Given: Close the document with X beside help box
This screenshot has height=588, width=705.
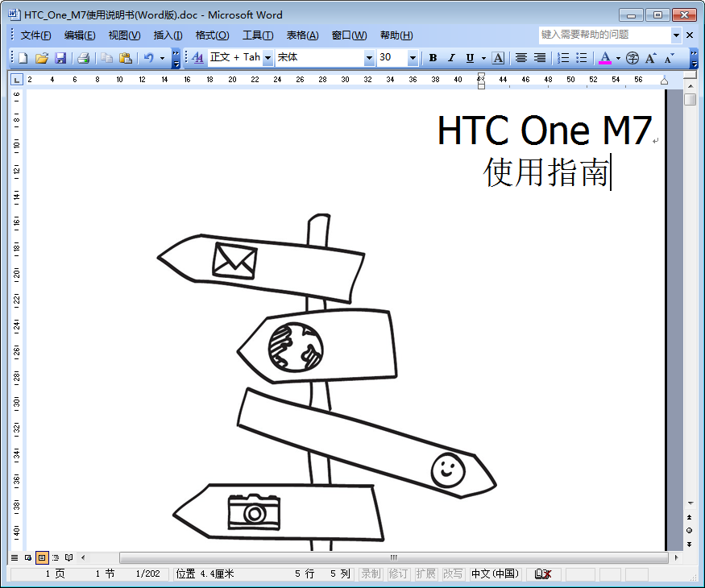Looking at the screenshot, I should (690, 35).
